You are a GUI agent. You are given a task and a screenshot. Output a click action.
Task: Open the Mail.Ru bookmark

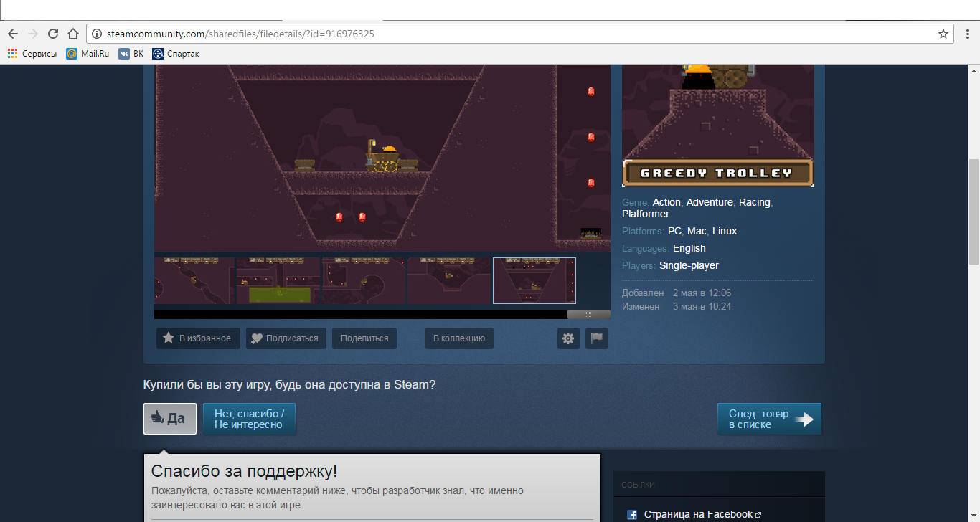tap(88, 54)
